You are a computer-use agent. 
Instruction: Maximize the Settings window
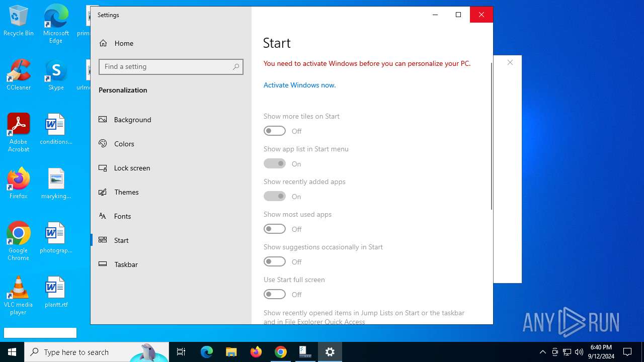click(458, 15)
